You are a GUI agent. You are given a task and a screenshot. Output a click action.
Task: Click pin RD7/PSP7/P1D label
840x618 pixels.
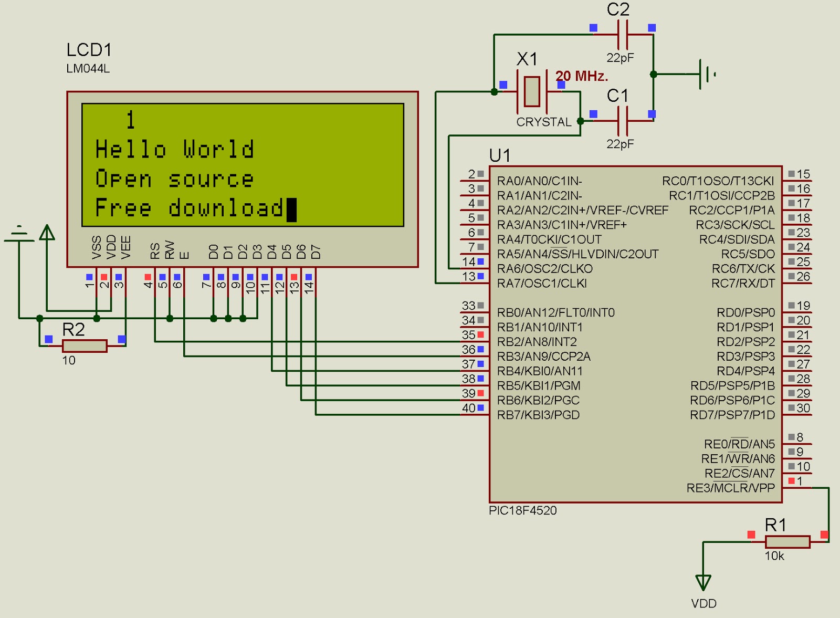(732, 415)
